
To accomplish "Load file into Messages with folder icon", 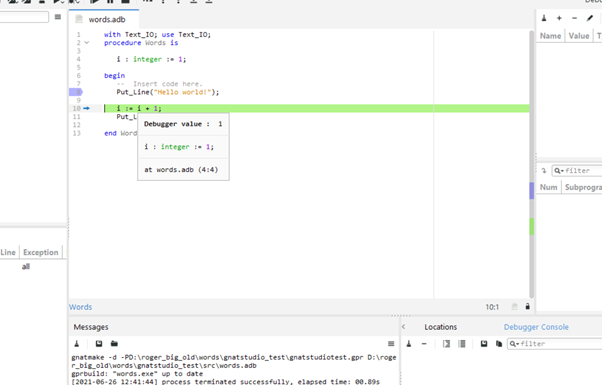I will 114,344.
